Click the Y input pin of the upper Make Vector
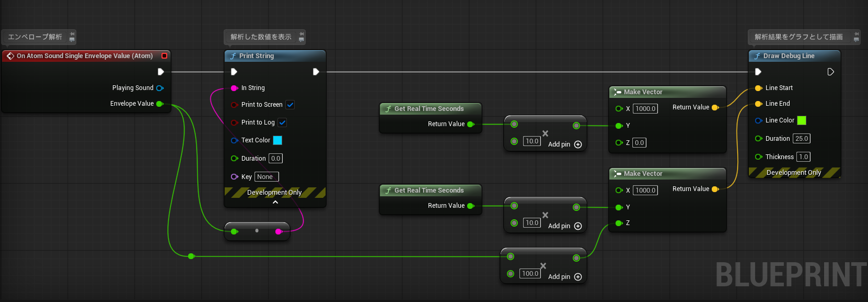The height and width of the screenshot is (302, 868). coord(619,126)
